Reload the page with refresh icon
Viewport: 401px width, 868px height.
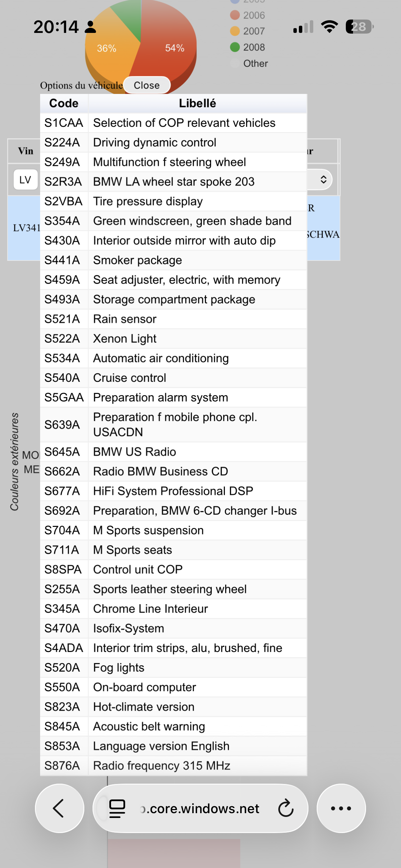coord(285,808)
